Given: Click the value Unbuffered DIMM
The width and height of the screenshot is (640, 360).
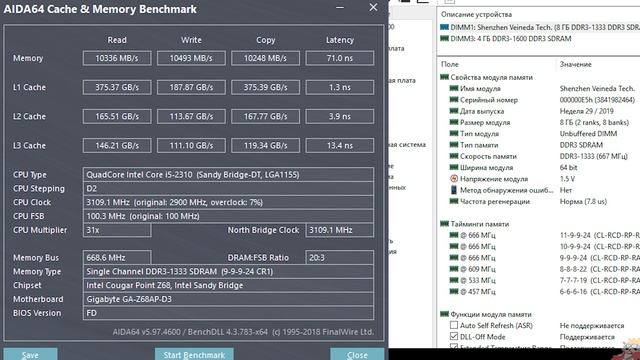Looking at the screenshot, I should (588, 133).
